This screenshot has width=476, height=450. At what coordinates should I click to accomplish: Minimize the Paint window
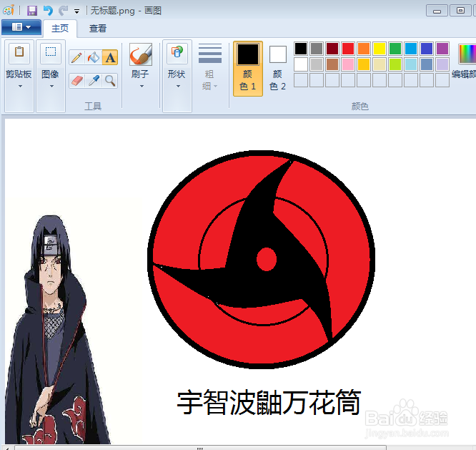pyautogui.click(x=437, y=11)
